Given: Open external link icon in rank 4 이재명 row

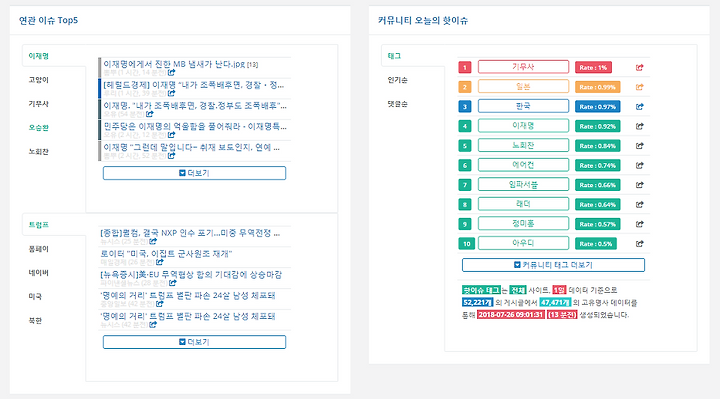Looking at the screenshot, I should 639,126.
